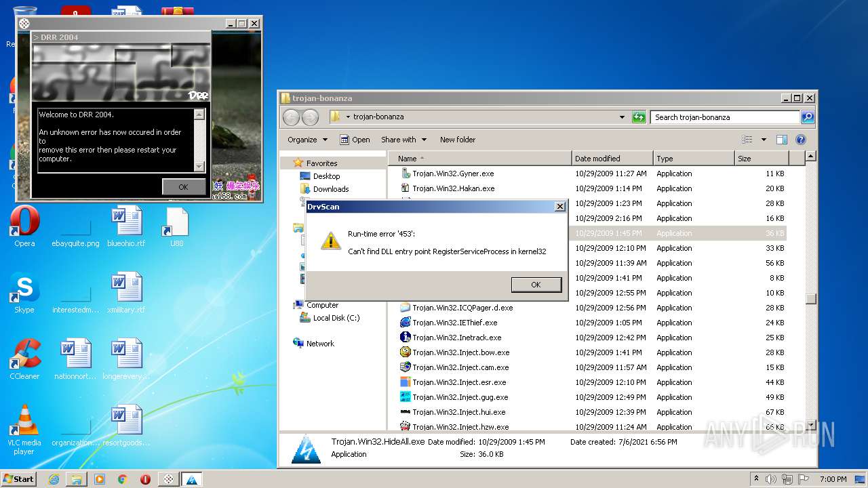Close the DrvScan error dialog
Viewport: 868px width, 488px height.
(559, 207)
